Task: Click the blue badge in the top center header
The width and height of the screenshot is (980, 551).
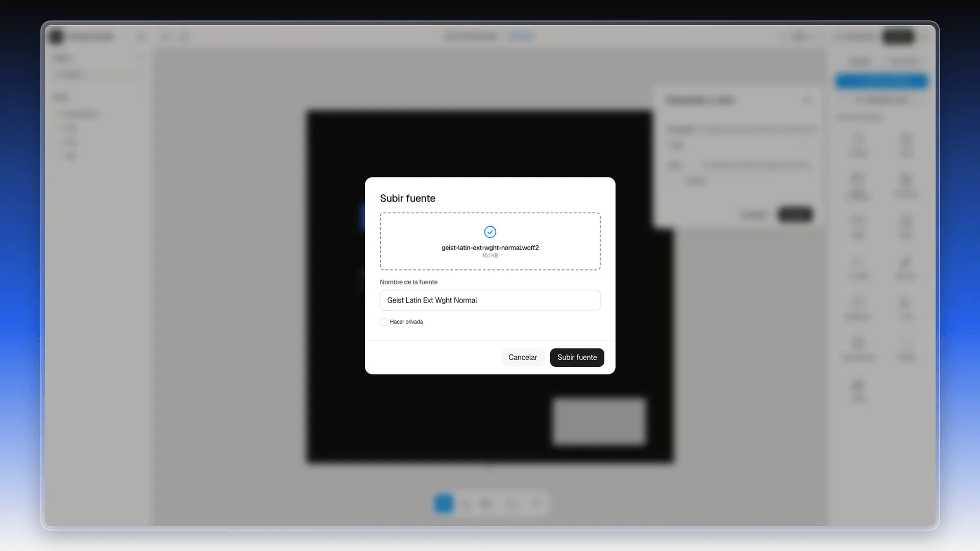Action: (x=521, y=36)
